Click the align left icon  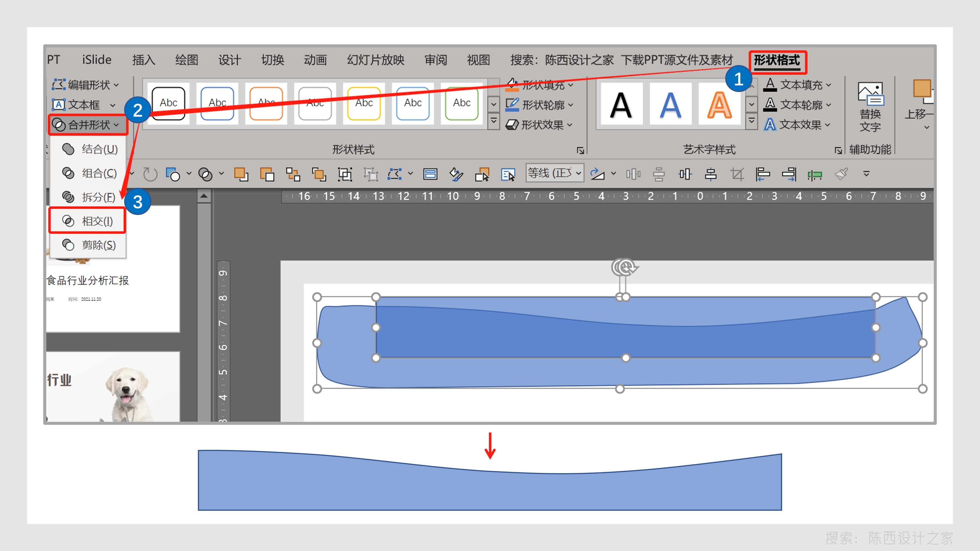763,174
